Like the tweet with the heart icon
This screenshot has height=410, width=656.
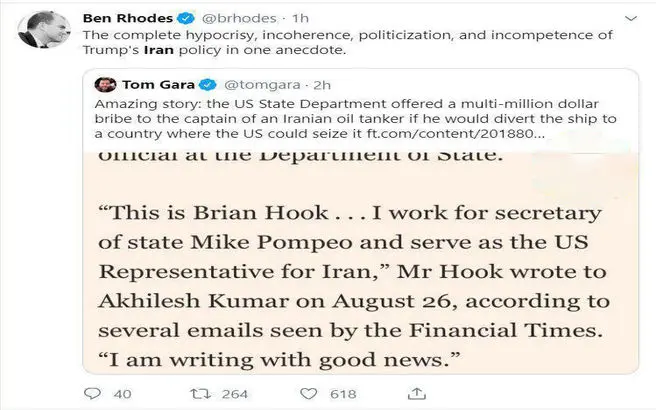309,394
